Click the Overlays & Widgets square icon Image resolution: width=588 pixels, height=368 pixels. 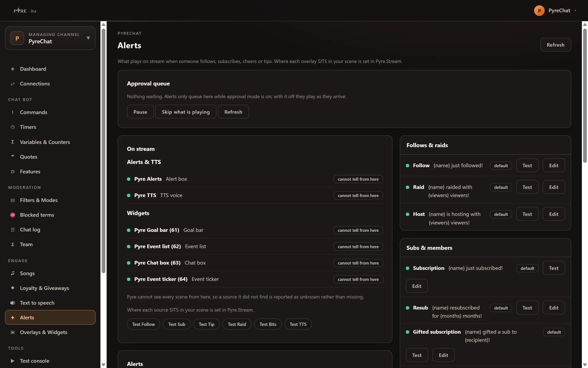13,332
